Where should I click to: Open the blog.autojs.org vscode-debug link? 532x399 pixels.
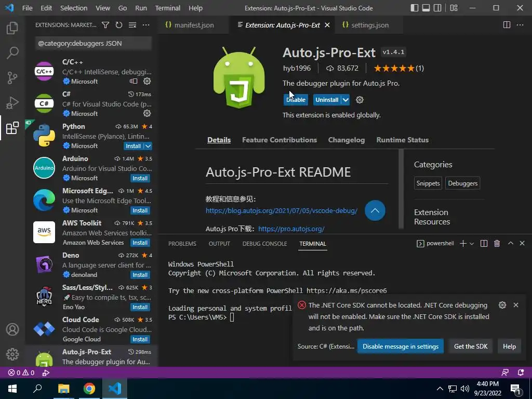pyautogui.click(x=281, y=210)
